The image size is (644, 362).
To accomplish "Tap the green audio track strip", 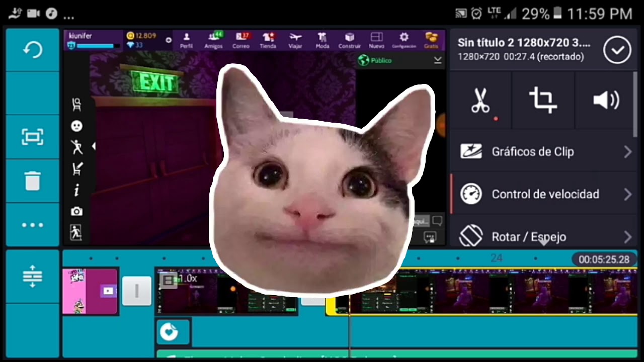I will tap(397, 355).
